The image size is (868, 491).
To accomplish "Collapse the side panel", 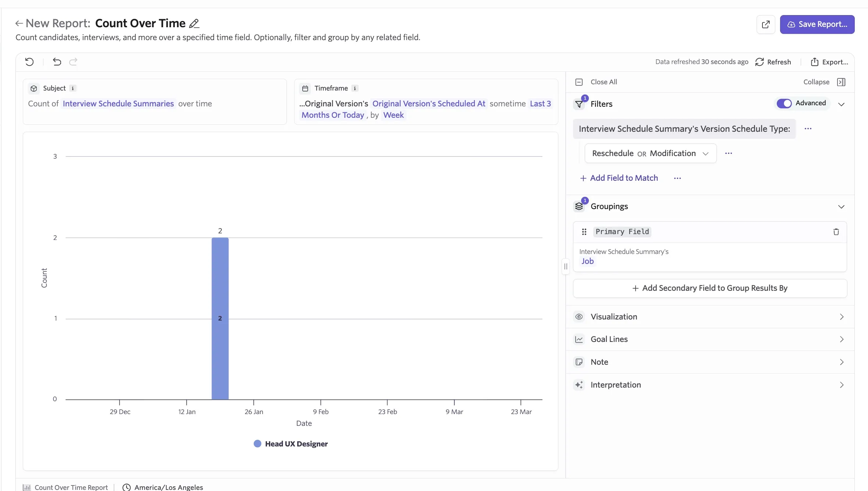I will click(816, 82).
